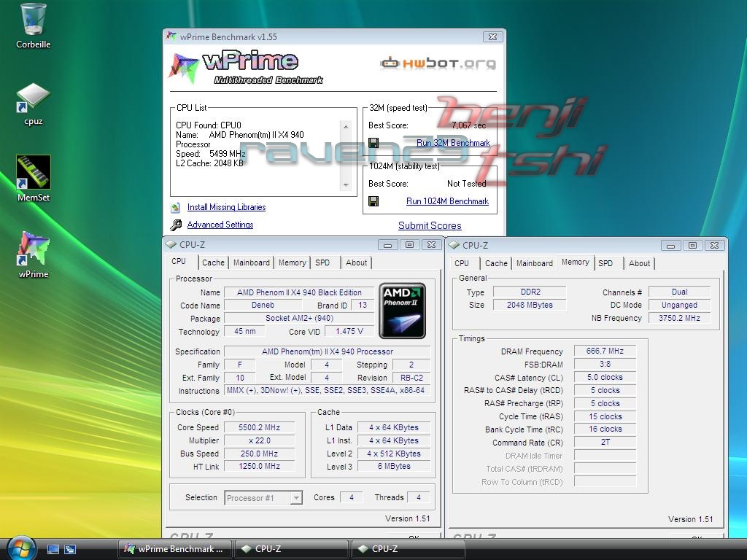The width and height of the screenshot is (747, 560).
Task: Click the Code Name Deneb field
Action: [x=263, y=306]
